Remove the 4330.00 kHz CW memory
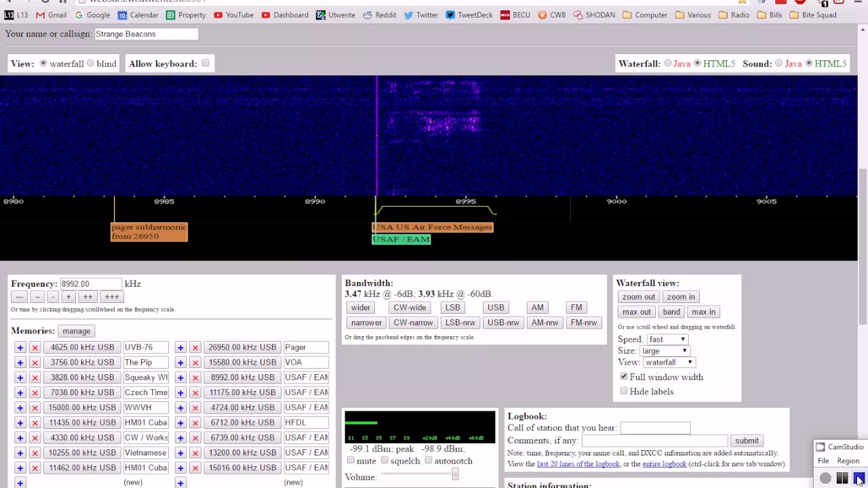 click(35, 438)
